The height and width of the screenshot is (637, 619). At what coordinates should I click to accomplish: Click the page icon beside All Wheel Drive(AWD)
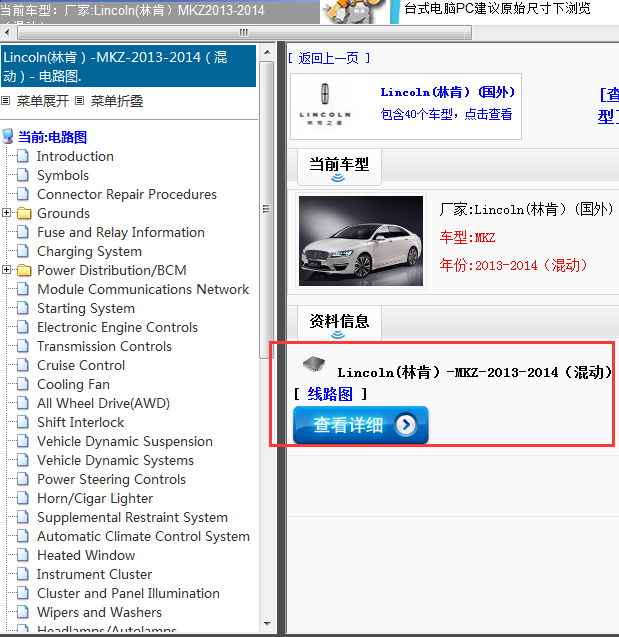coord(23,403)
